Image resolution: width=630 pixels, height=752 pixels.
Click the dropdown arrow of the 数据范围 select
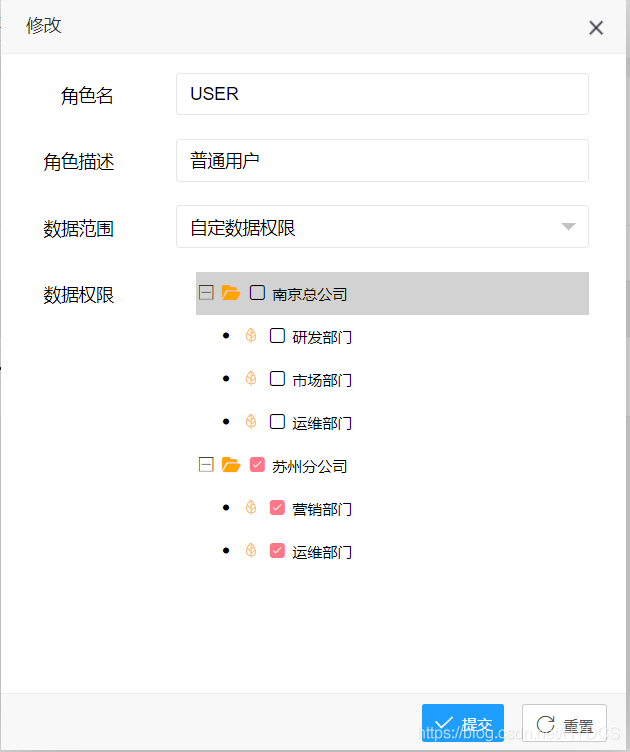568,227
